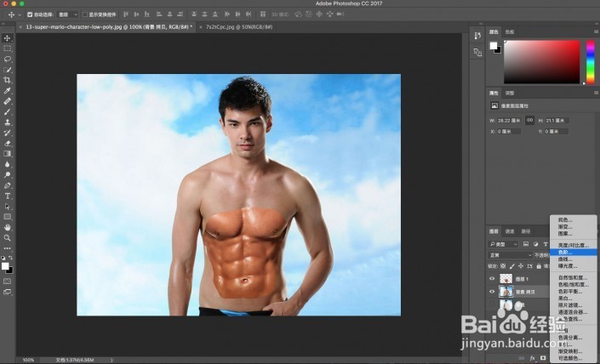Select the Clone Stamp tool
This screenshot has height=364, width=600.
point(8,122)
